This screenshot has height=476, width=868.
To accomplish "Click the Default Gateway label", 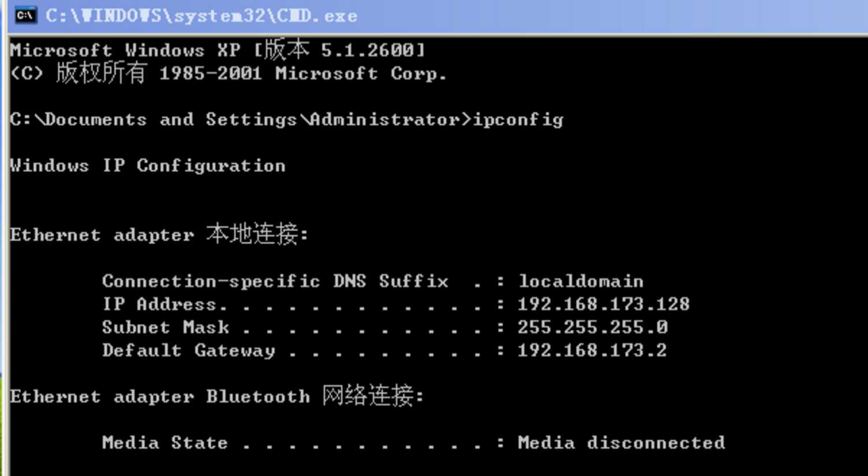I will pyautogui.click(x=188, y=350).
